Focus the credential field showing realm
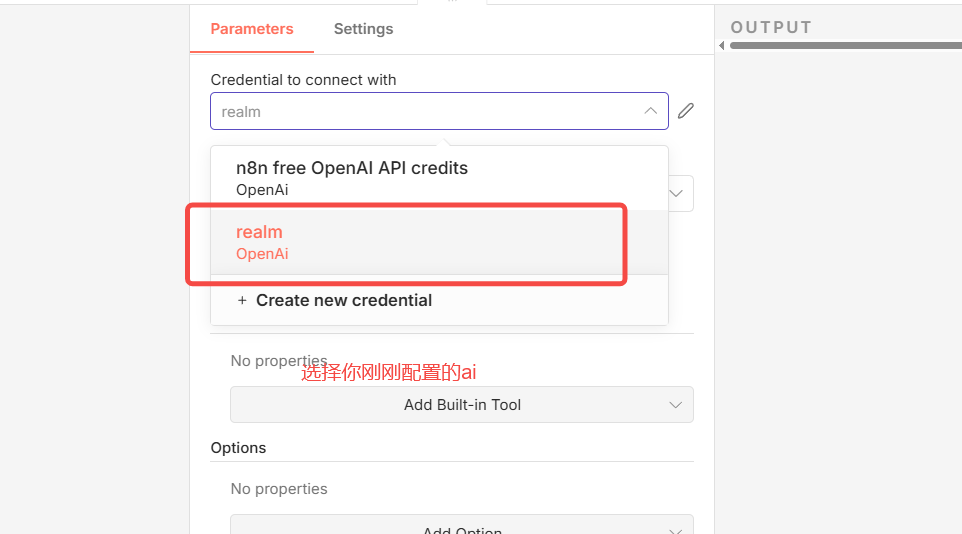 (425, 111)
